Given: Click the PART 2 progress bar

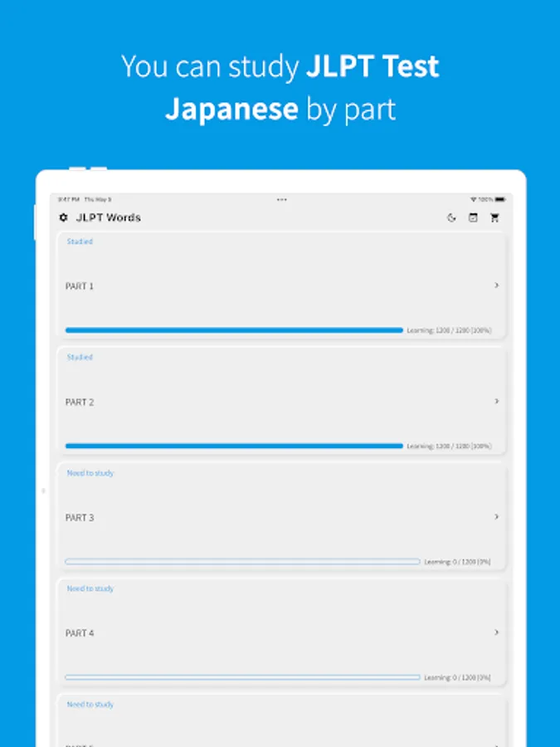Looking at the screenshot, I should [234, 446].
